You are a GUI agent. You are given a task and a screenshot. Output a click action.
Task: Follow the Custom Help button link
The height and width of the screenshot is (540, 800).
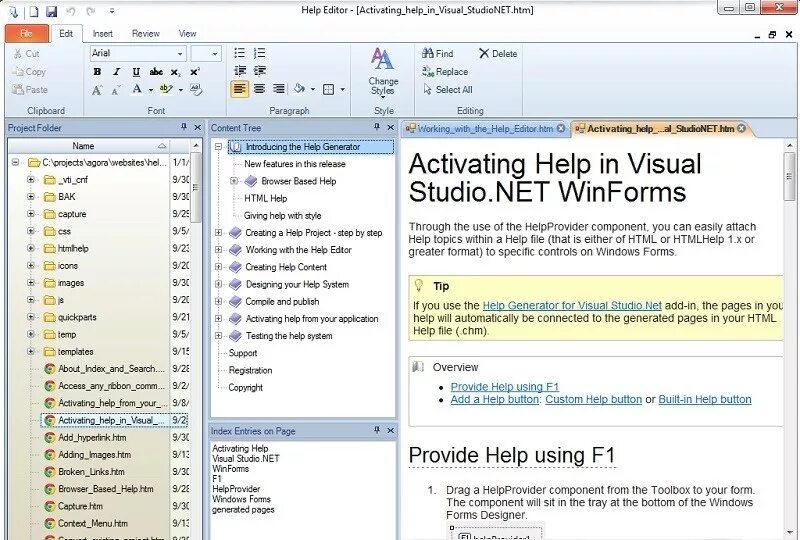tap(593, 399)
